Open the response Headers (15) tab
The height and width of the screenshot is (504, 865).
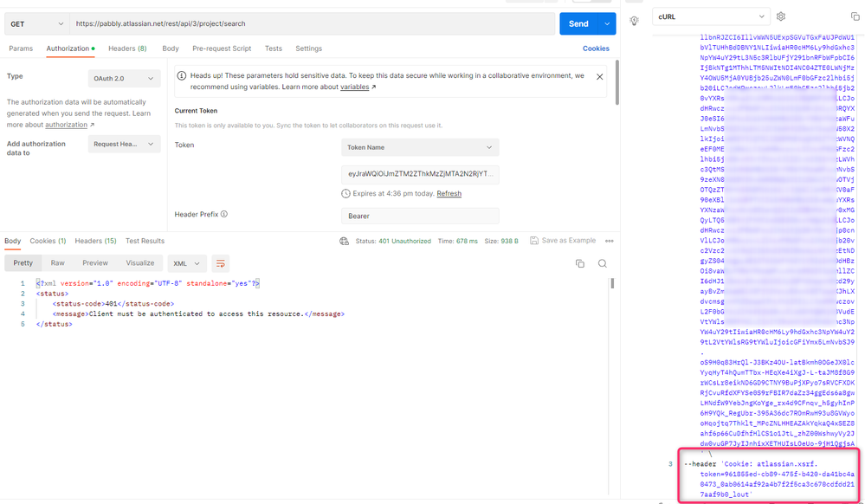click(95, 242)
